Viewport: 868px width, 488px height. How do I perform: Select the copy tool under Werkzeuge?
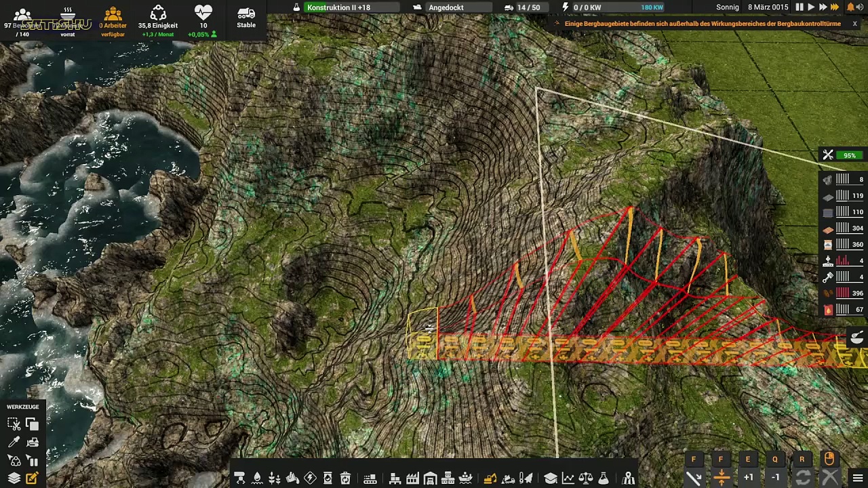[32, 424]
